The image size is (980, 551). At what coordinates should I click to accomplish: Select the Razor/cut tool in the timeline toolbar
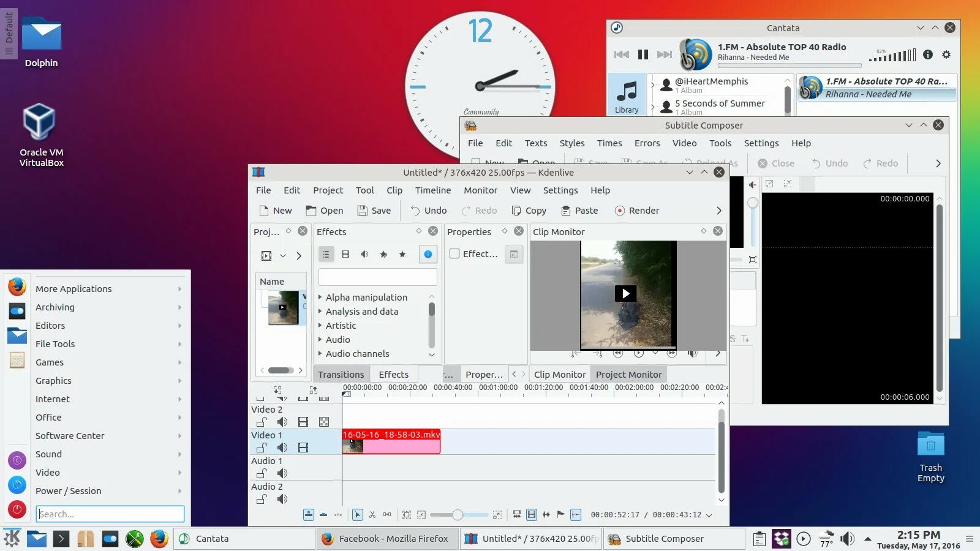click(372, 515)
